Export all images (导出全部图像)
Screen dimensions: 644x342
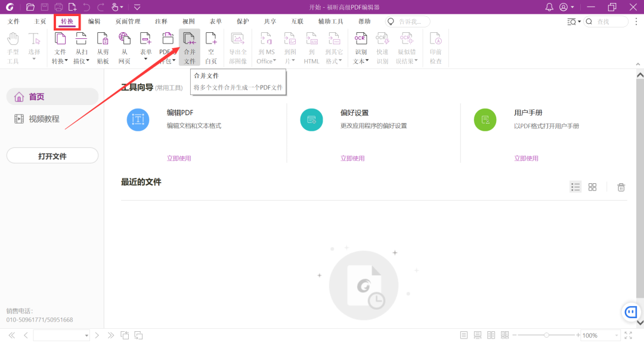(x=238, y=48)
